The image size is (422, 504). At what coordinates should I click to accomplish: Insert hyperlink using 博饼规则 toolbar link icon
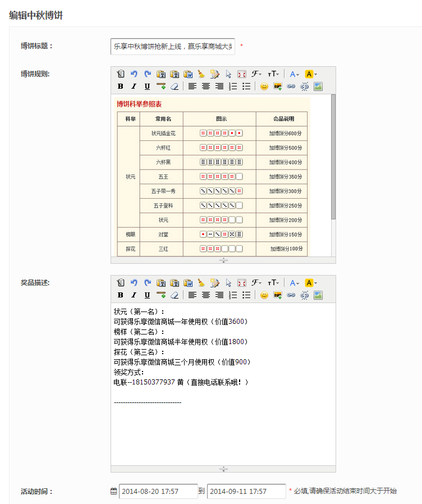click(291, 86)
